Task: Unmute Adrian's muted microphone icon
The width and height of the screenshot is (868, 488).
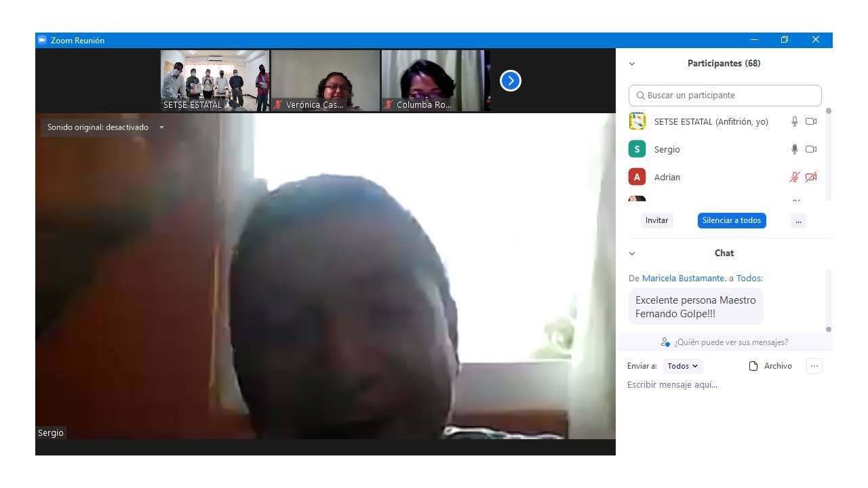Action: (795, 177)
